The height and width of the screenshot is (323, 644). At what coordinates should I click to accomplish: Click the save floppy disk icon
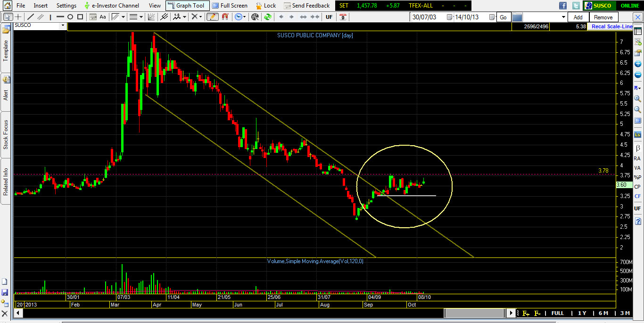click(5, 292)
